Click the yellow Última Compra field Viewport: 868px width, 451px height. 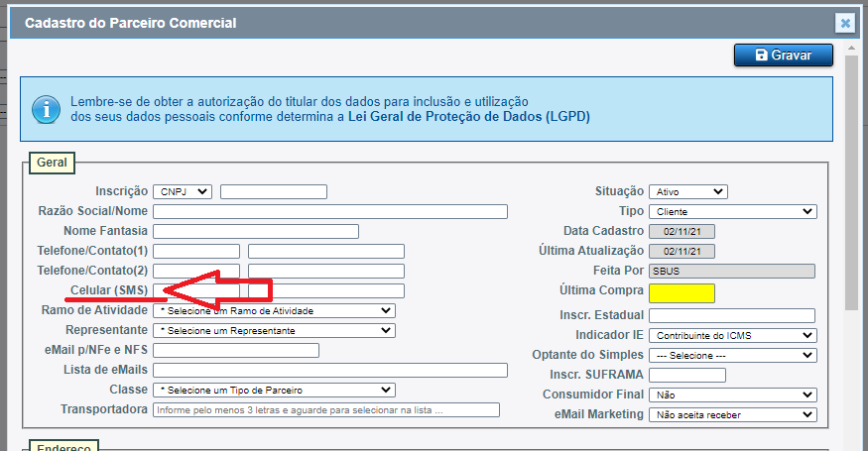pyautogui.click(x=682, y=292)
